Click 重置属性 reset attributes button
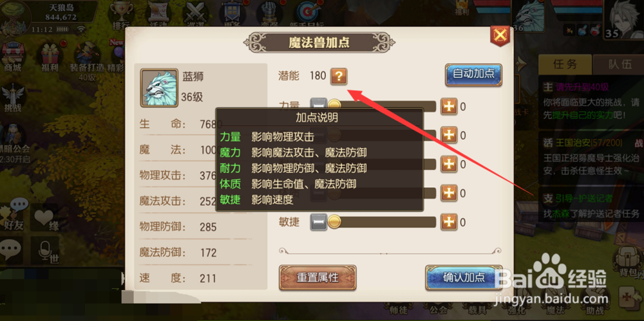This screenshot has width=644, height=321. point(317,277)
